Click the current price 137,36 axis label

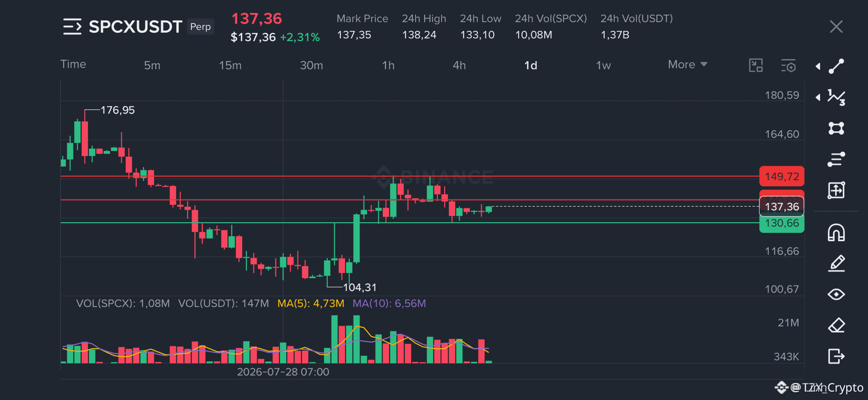781,207
